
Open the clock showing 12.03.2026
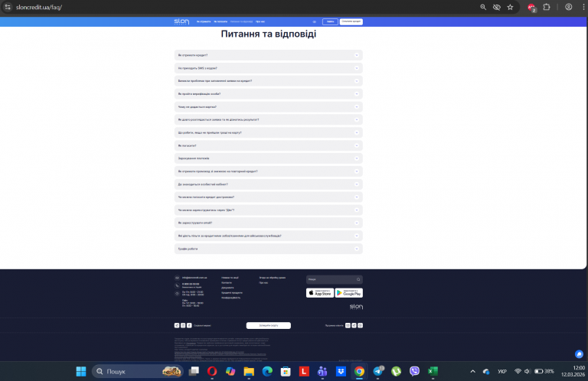pyautogui.click(x=573, y=371)
